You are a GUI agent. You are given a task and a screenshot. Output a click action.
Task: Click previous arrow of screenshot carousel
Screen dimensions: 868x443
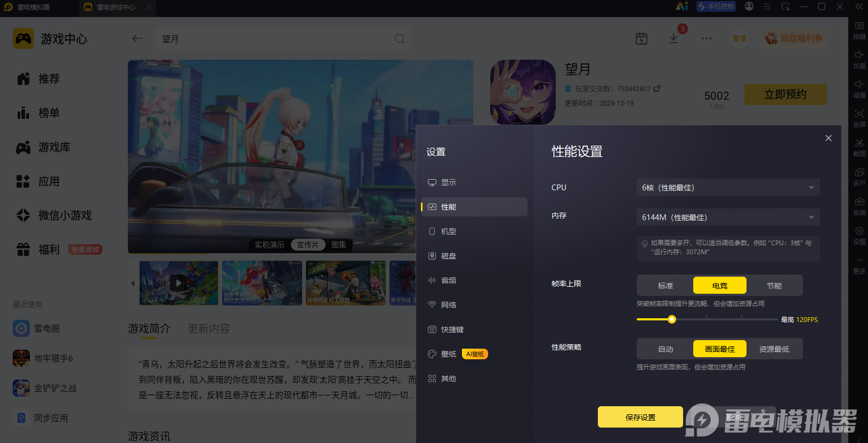133,283
